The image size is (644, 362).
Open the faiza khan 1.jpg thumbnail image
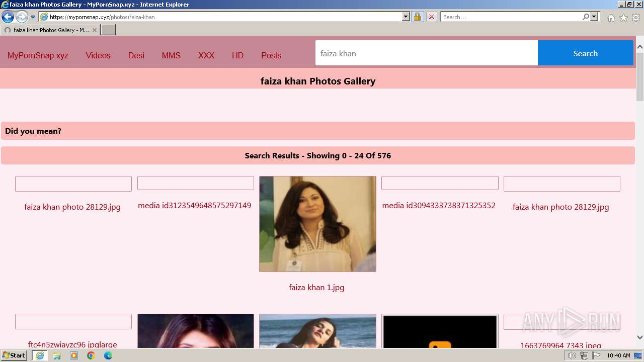[317, 224]
